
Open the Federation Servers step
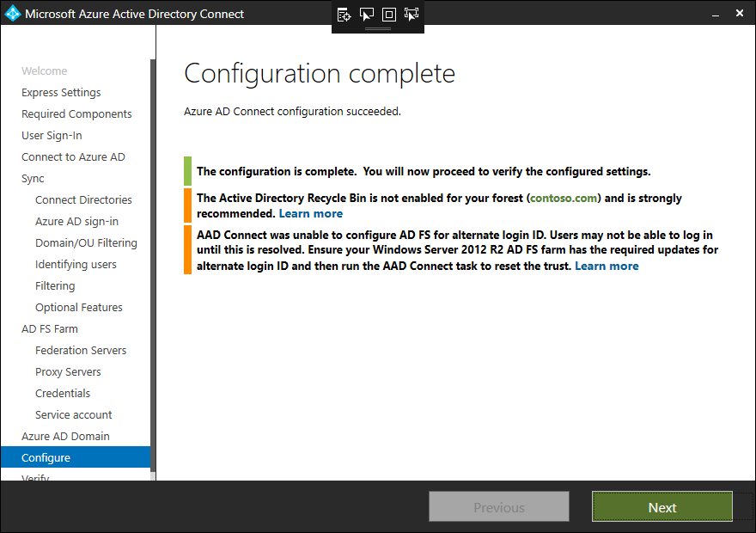click(x=81, y=350)
